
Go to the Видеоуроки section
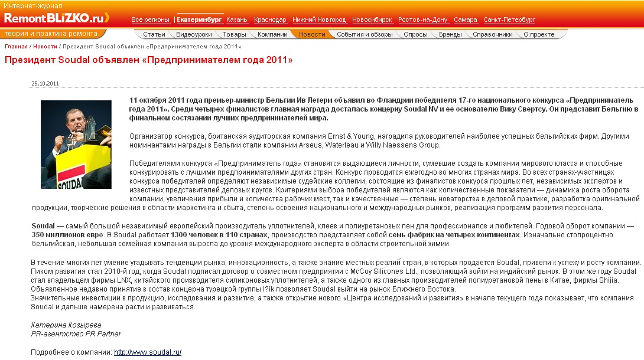pos(194,34)
